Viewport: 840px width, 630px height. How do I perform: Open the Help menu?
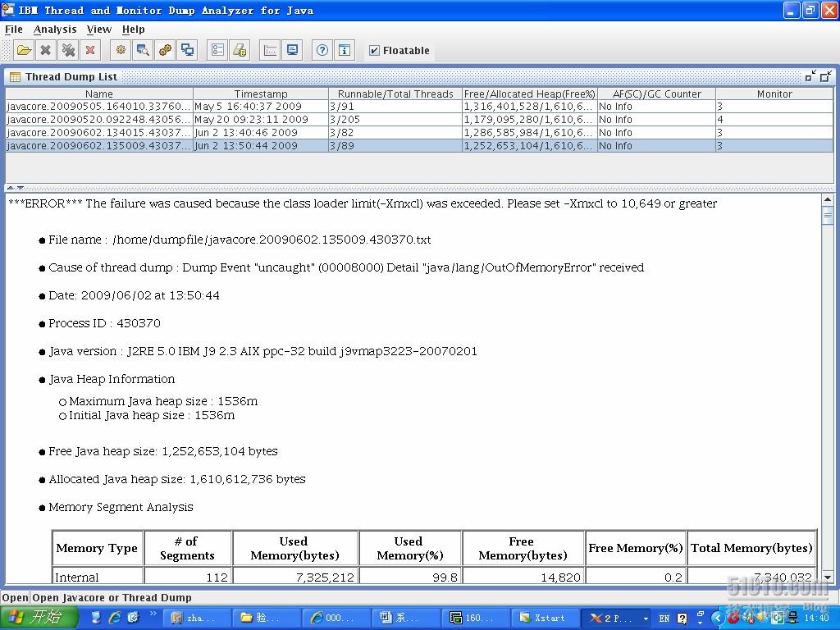[x=134, y=30]
